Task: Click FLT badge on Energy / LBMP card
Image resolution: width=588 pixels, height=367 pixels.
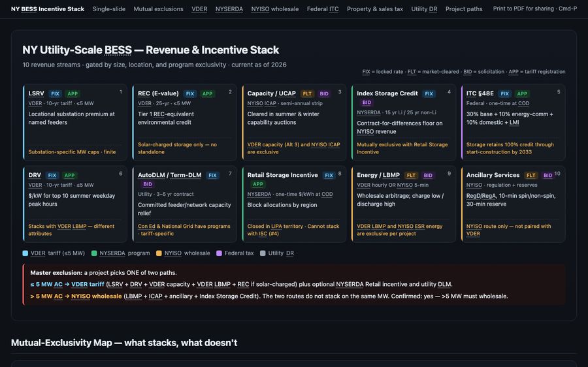Action: [x=411, y=176]
